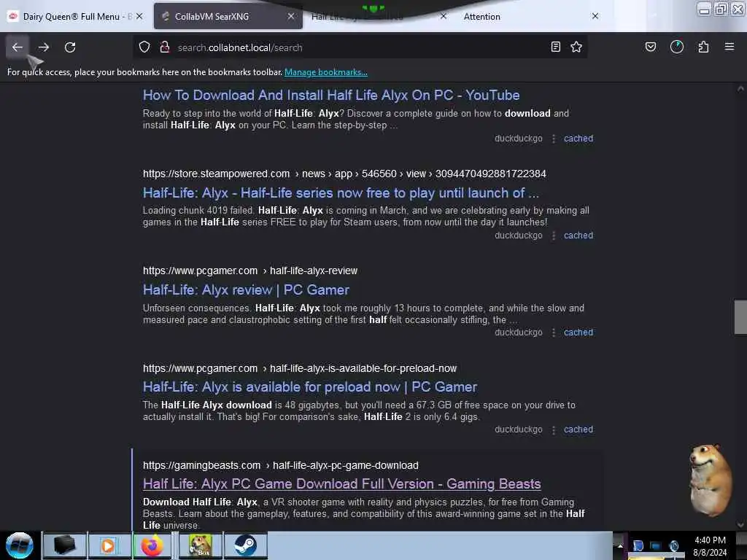Click the search.collabnet.local address bar
747x560 pixels.
(360, 47)
